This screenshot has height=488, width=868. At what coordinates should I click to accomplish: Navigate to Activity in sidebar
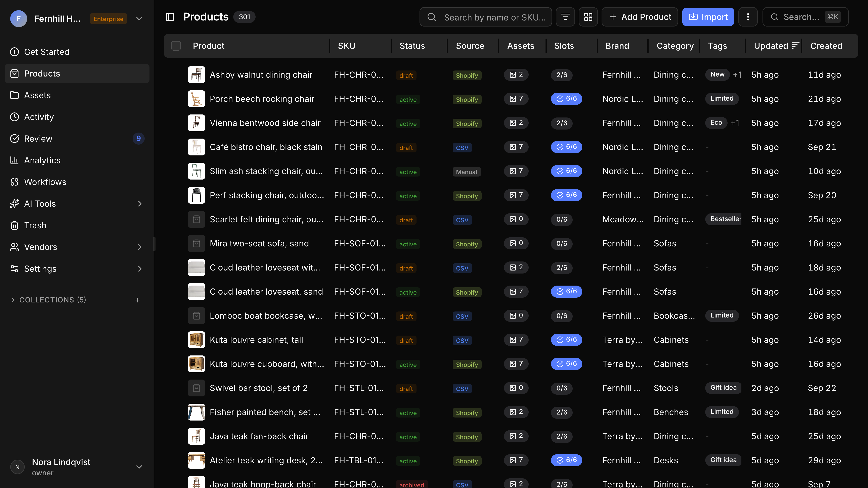pos(77,117)
